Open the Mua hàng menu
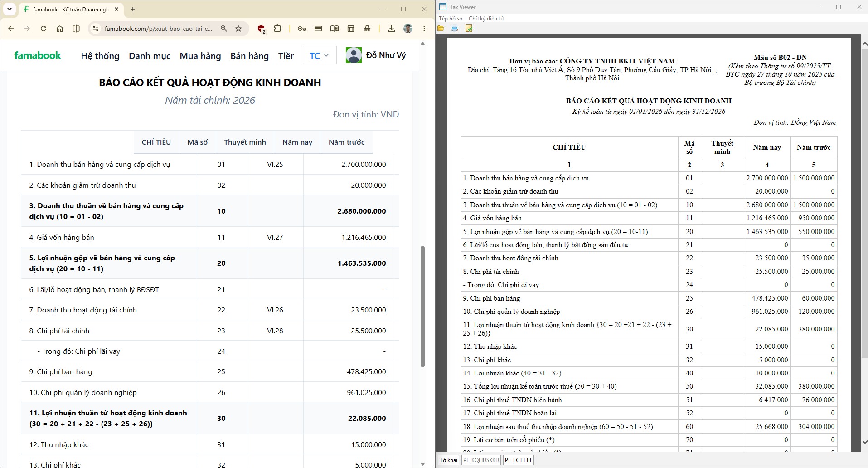Image resolution: width=868 pixels, height=468 pixels. [200, 56]
